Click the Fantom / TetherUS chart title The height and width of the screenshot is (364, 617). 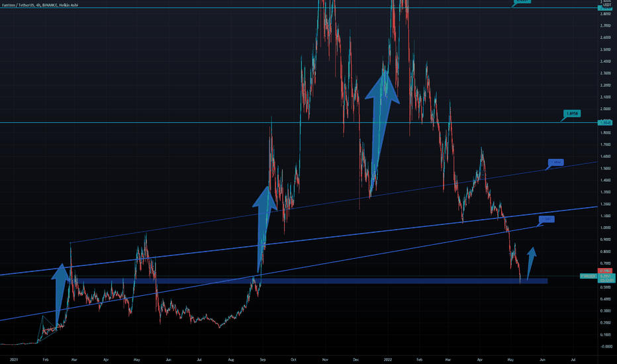[x=40, y=5]
